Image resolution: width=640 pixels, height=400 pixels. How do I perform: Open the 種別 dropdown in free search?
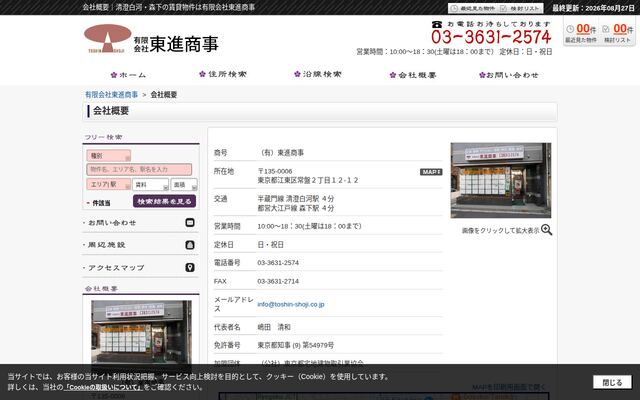pyautogui.click(x=108, y=156)
